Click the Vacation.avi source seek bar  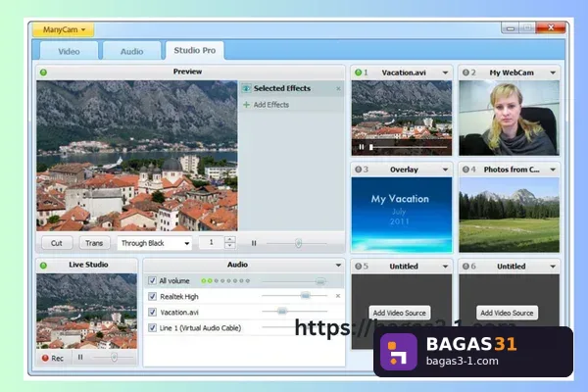tap(409, 147)
